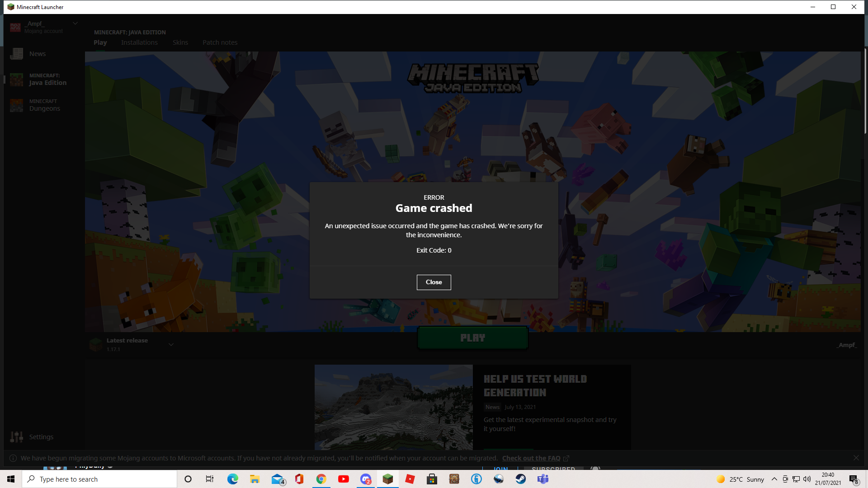Select Minecraft Dungeons icon in sidebar
868x488 pixels.
click(x=17, y=105)
